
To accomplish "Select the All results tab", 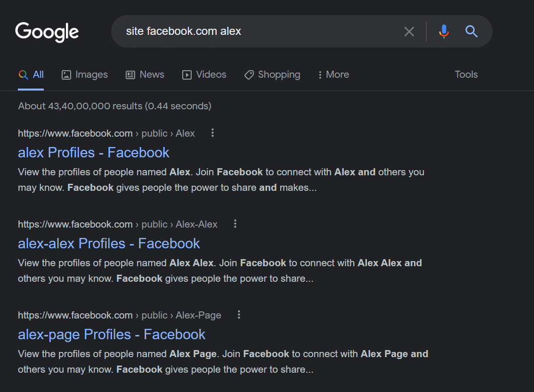I will click(31, 74).
